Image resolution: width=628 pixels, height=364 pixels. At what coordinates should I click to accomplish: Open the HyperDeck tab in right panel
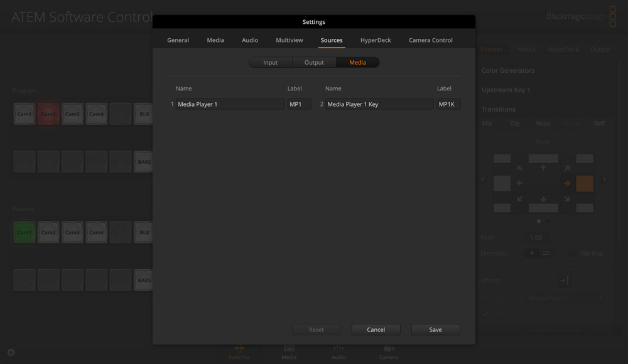[563, 50]
